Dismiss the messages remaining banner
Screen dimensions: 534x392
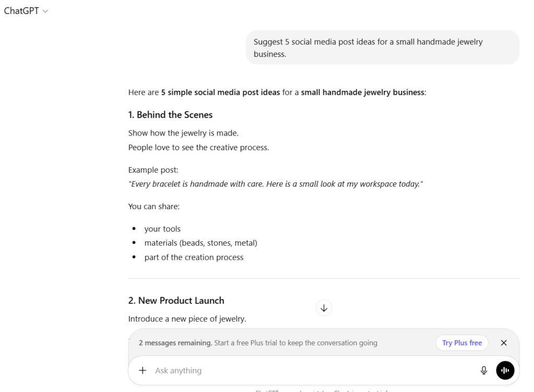[x=503, y=343]
